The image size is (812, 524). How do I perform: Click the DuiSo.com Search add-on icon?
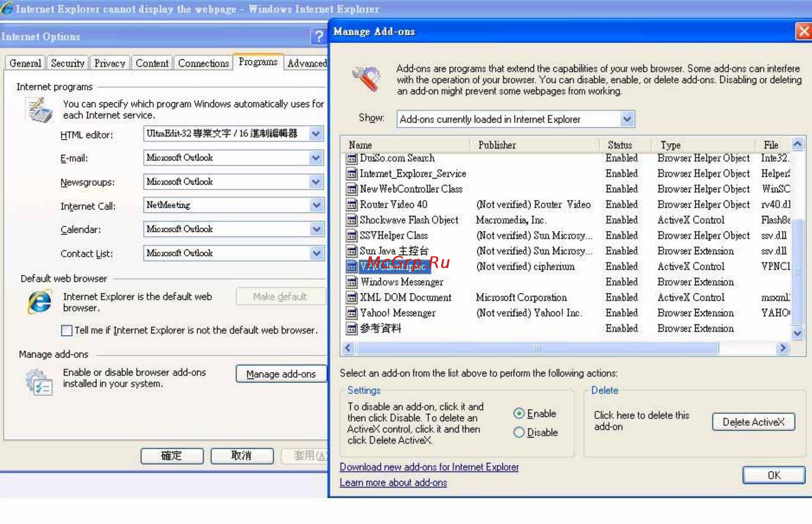[351, 159]
